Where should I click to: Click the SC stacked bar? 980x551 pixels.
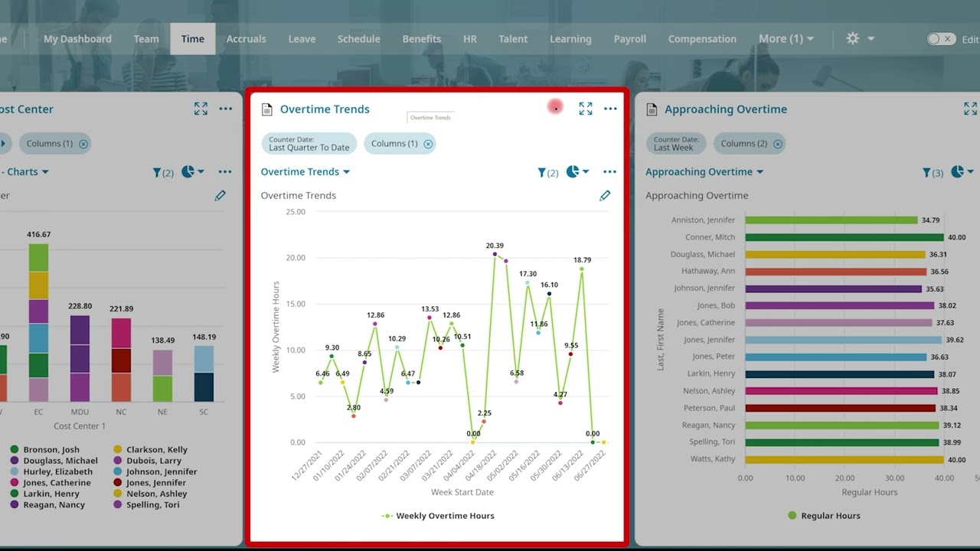[x=204, y=373]
